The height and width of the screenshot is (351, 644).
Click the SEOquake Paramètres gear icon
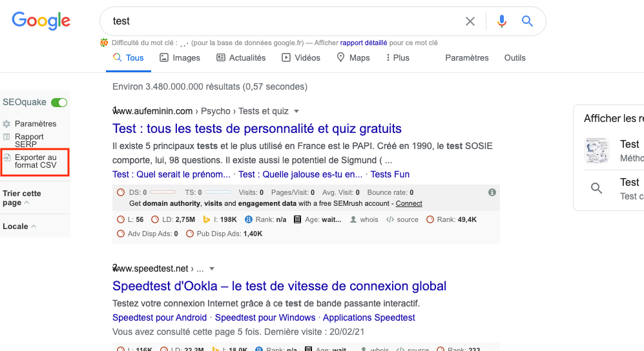pyautogui.click(x=6, y=124)
